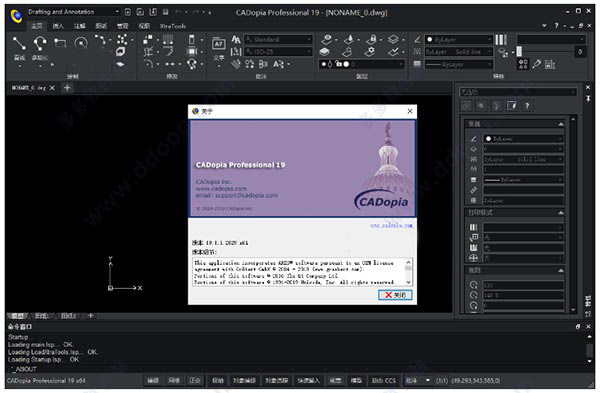Click the help question mark in ribbon bar
Viewport: 600px width, 393px height.
coord(556,26)
